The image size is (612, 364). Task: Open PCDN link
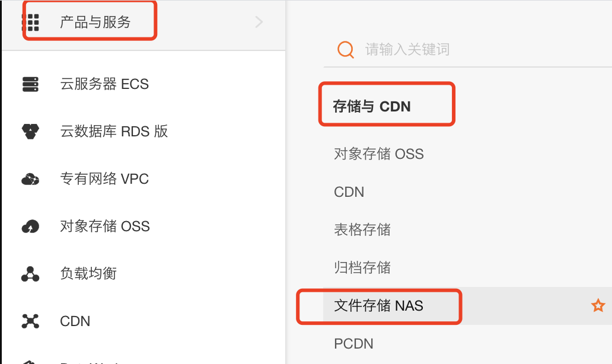coord(354,343)
